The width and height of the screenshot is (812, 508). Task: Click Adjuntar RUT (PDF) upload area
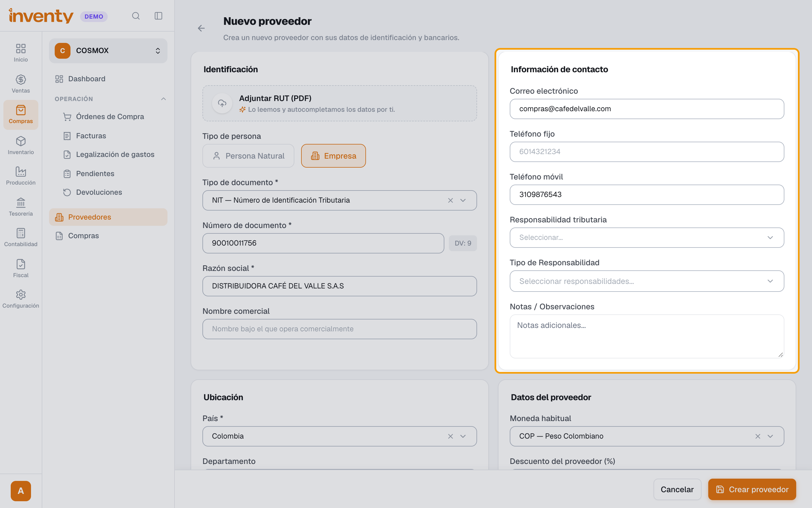(x=339, y=104)
